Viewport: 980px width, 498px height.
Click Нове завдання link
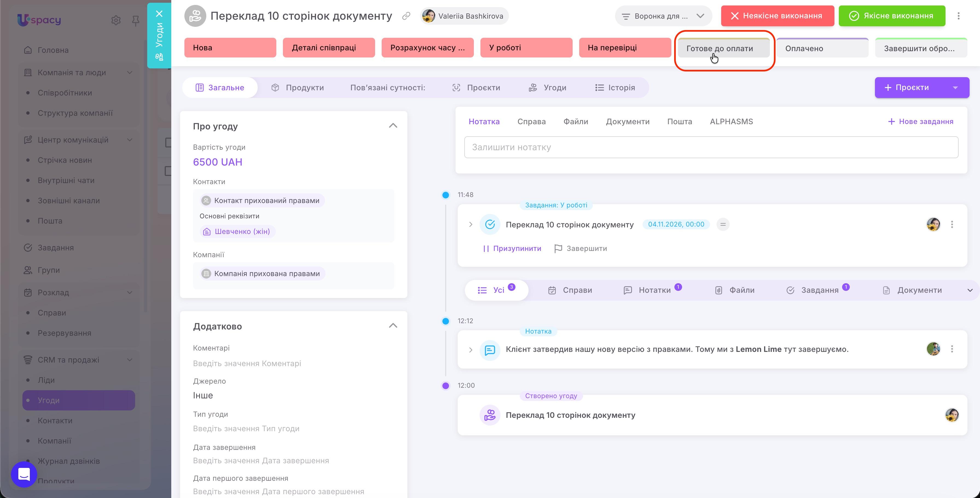tap(920, 122)
